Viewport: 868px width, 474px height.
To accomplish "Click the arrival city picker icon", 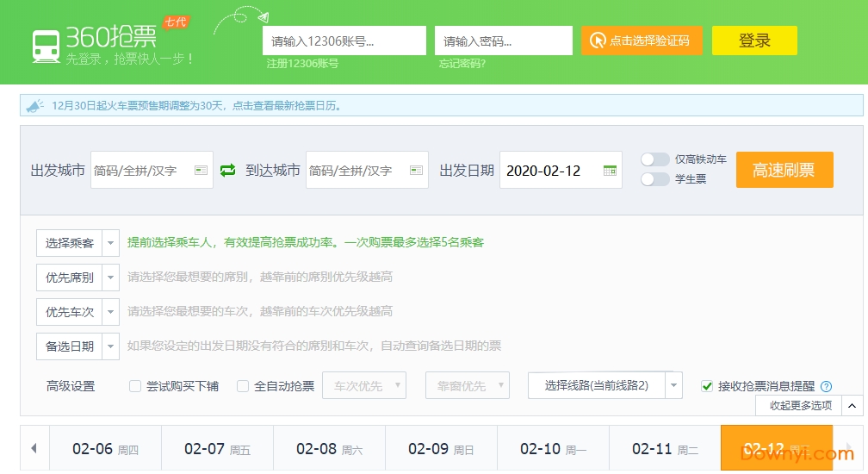I will (417, 171).
